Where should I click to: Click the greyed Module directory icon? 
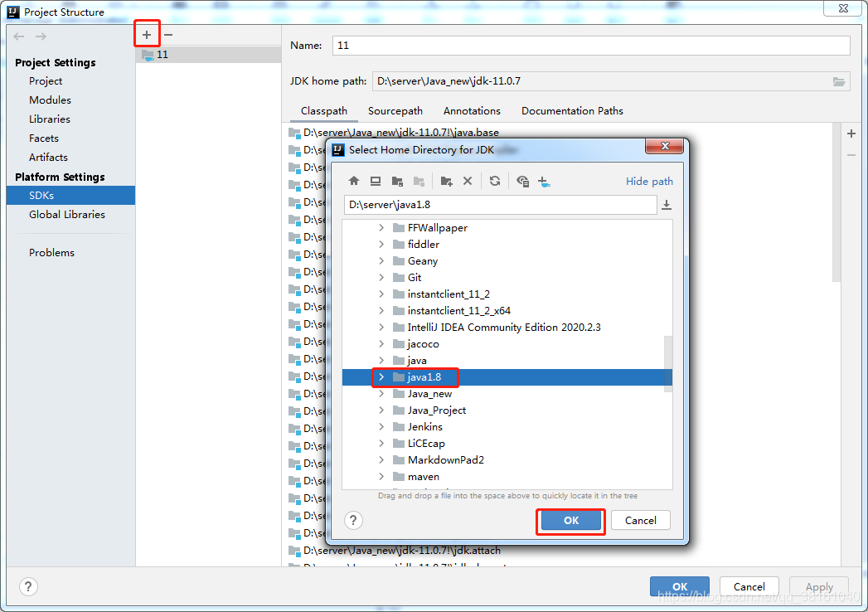point(419,181)
